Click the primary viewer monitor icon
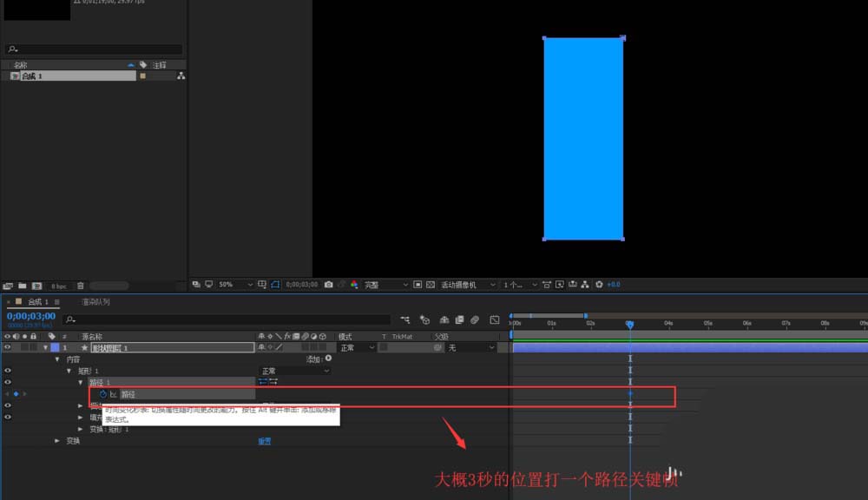This screenshot has width=868, height=500. [x=208, y=285]
